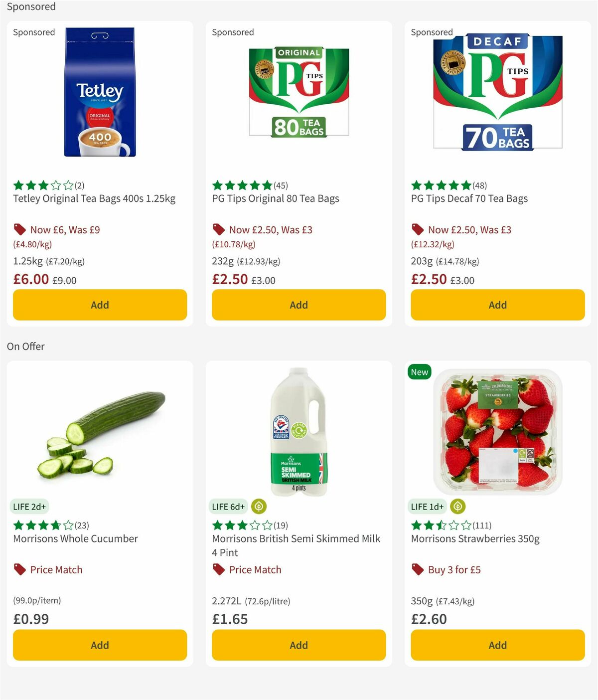598x700 pixels.
Task: Click the New badge on strawberries
Action: click(x=419, y=372)
